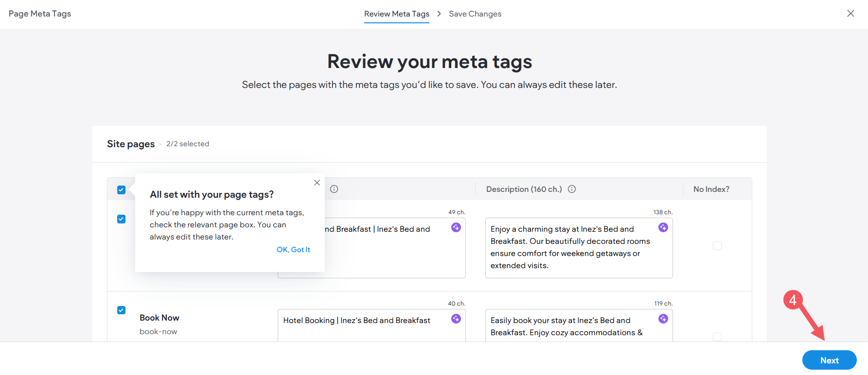This screenshot has width=868, height=375.
Task: Enable No Index for the first page
Action: (717, 246)
